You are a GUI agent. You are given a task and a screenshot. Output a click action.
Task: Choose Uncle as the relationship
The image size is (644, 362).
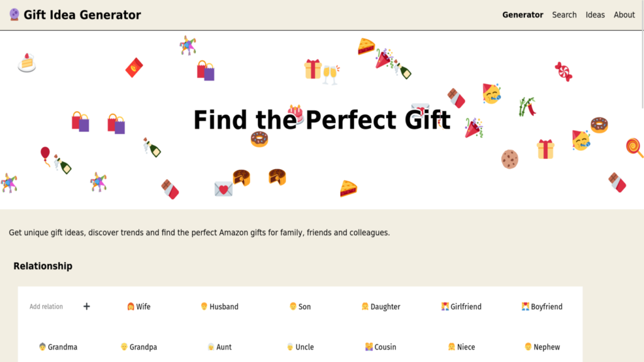(300, 347)
